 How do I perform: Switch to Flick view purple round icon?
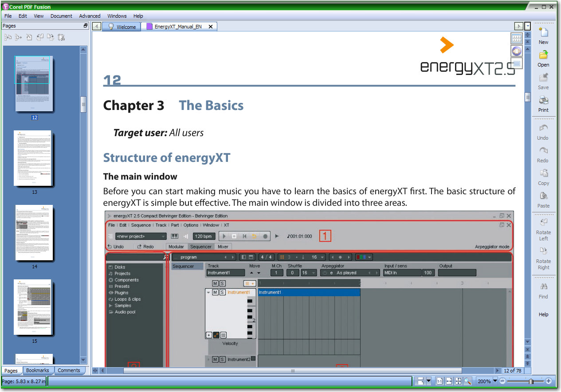point(517,51)
